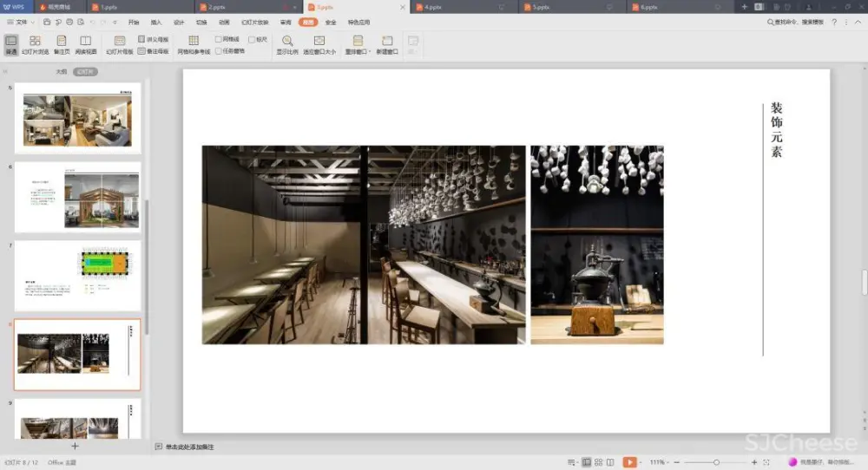This screenshot has width=868, height=470.
Task: Click Fit to Window (适应窗口大小) icon
Action: coord(319,41)
